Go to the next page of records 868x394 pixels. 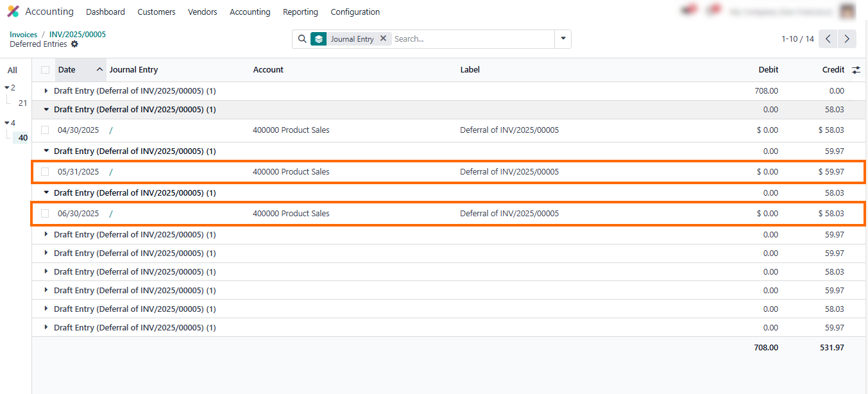point(847,39)
